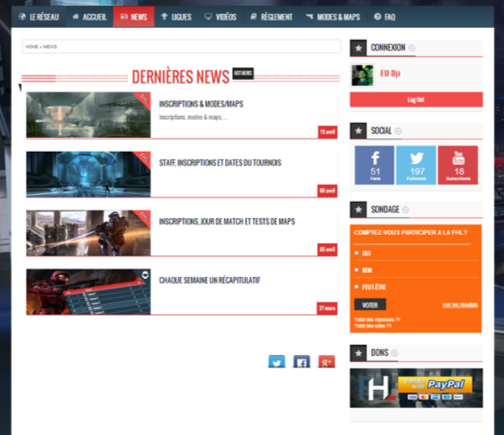The width and height of the screenshot is (504, 435).
Task: Open the YouTube subscribers social tile
Action: point(458,165)
